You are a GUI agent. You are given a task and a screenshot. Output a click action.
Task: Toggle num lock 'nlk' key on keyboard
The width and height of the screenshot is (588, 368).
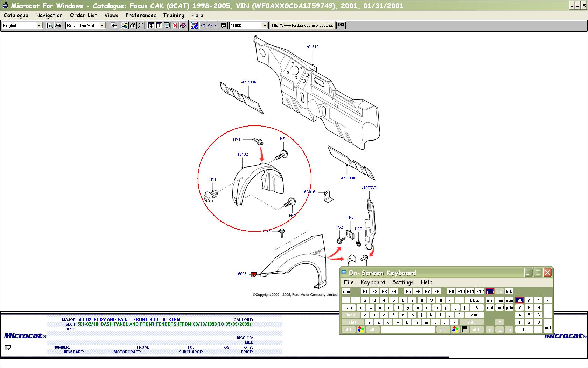tap(519, 300)
